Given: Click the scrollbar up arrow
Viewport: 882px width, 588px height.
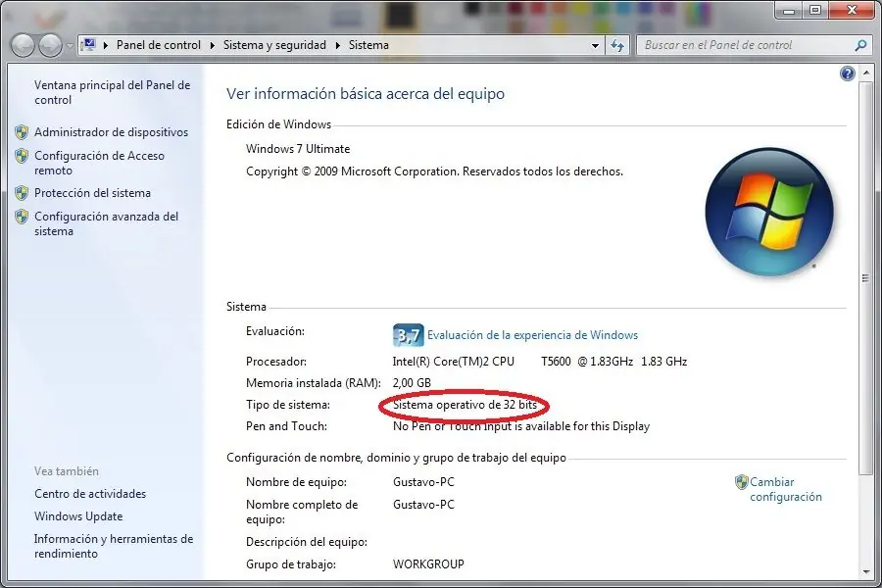Looking at the screenshot, I should (865, 73).
